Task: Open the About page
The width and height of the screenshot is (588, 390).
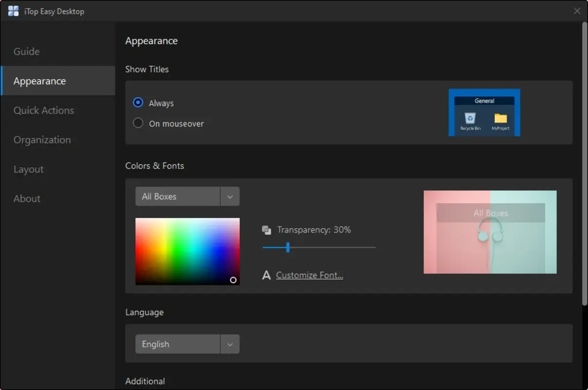Action: pyautogui.click(x=26, y=198)
